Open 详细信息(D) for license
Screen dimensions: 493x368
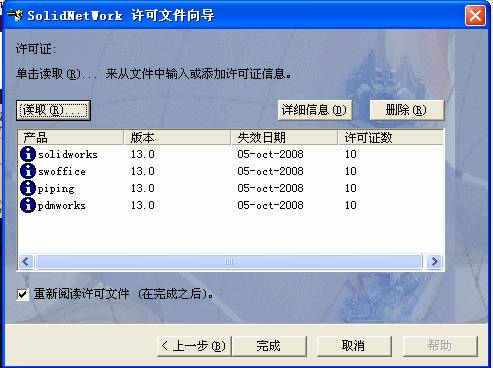[x=315, y=110]
